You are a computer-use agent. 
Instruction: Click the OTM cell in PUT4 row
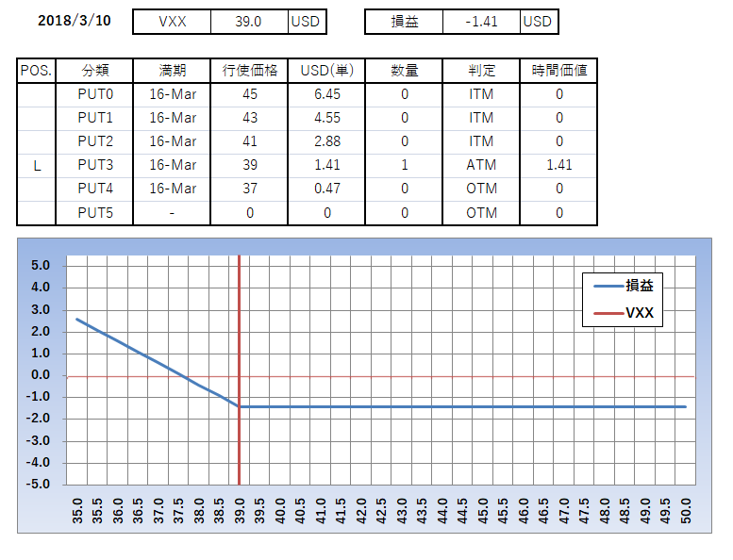(481, 189)
